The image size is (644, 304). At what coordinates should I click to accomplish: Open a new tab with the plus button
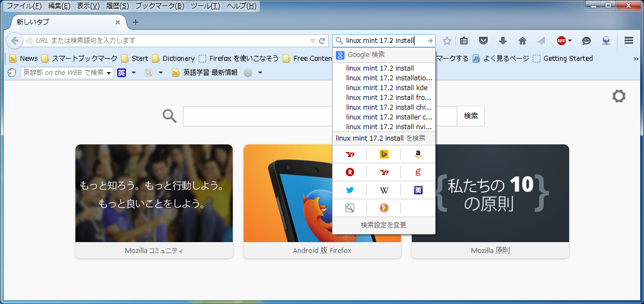(136, 22)
